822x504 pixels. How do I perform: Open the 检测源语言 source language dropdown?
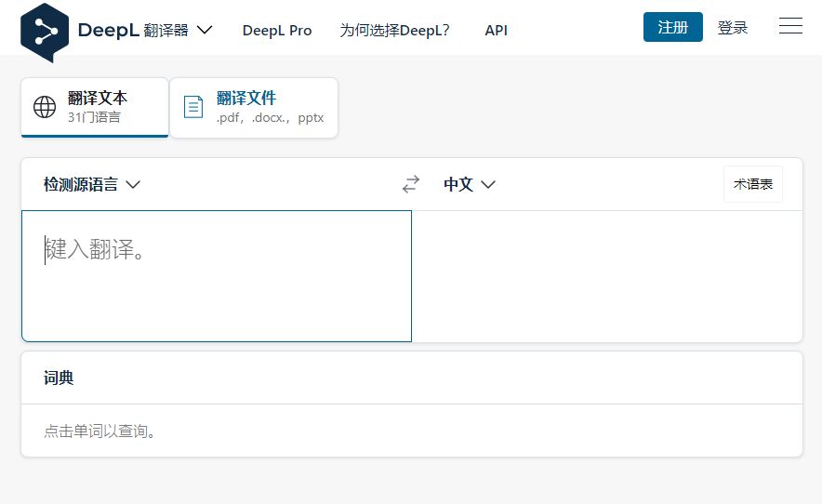tap(92, 185)
